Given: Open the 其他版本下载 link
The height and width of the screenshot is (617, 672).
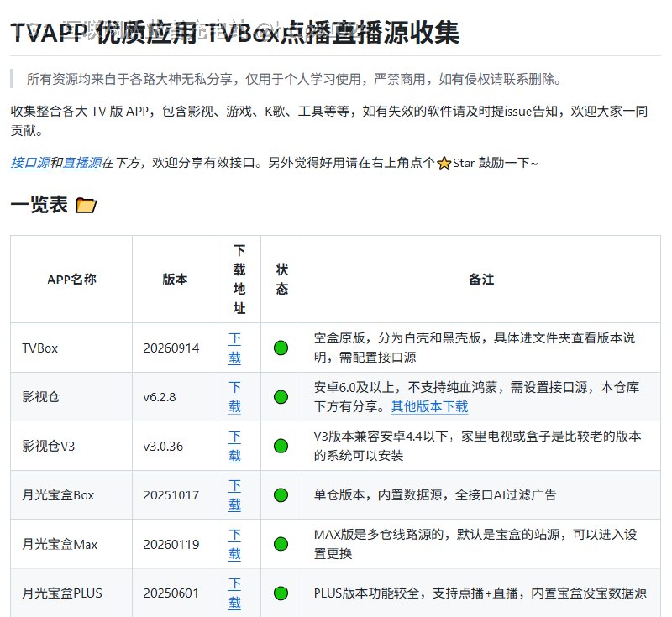Looking at the screenshot, I should point(429,406).
